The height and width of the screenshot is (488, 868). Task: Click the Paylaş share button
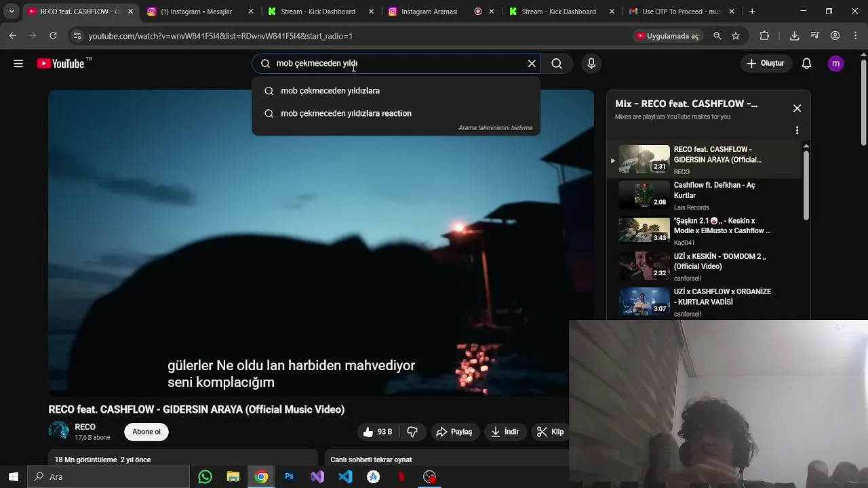point(454,432)
